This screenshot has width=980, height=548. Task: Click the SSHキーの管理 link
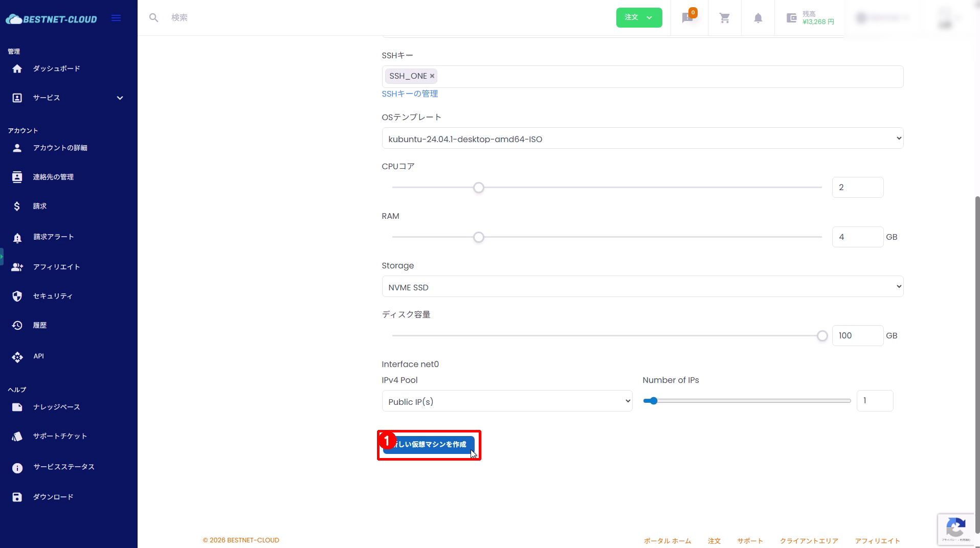click(410, 94)
